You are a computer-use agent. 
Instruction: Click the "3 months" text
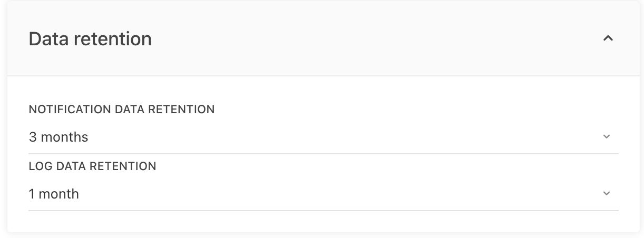(x=58, y=137)
